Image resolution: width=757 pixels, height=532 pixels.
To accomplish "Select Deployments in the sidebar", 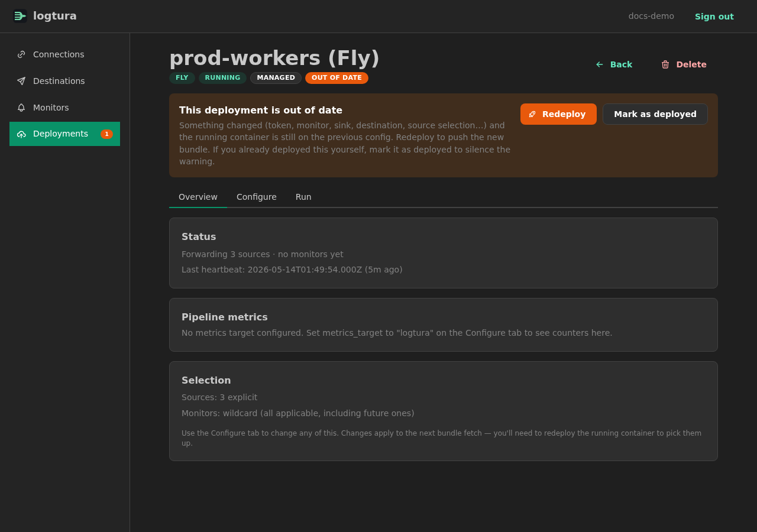I will [64, 134].
